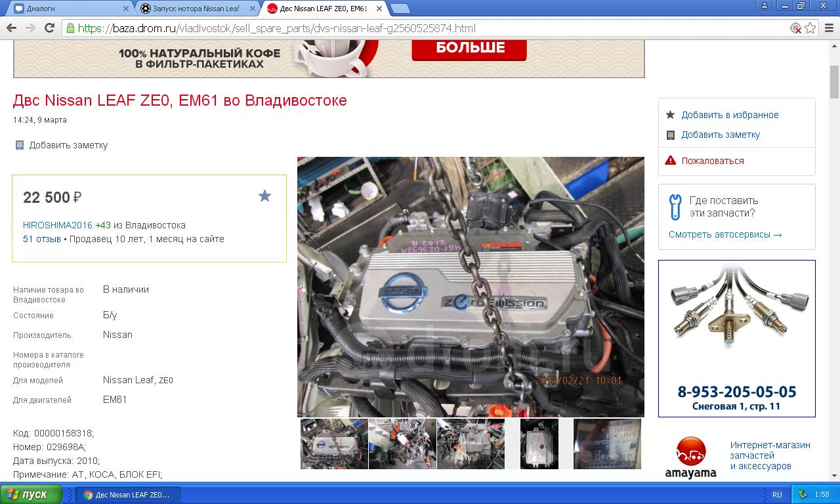840x504 pixels.
Task: Click Добавить заметку in the right panel
Action: click(721, 135)
